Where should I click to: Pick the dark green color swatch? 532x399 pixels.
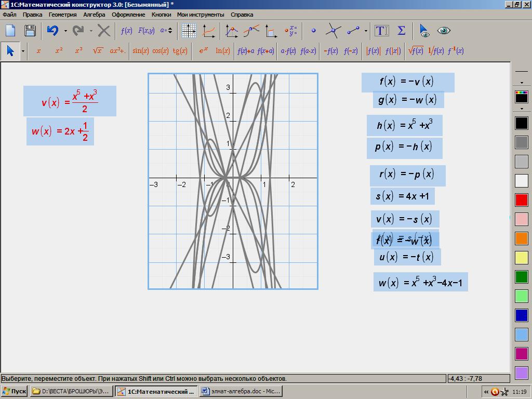pos(522,276)
